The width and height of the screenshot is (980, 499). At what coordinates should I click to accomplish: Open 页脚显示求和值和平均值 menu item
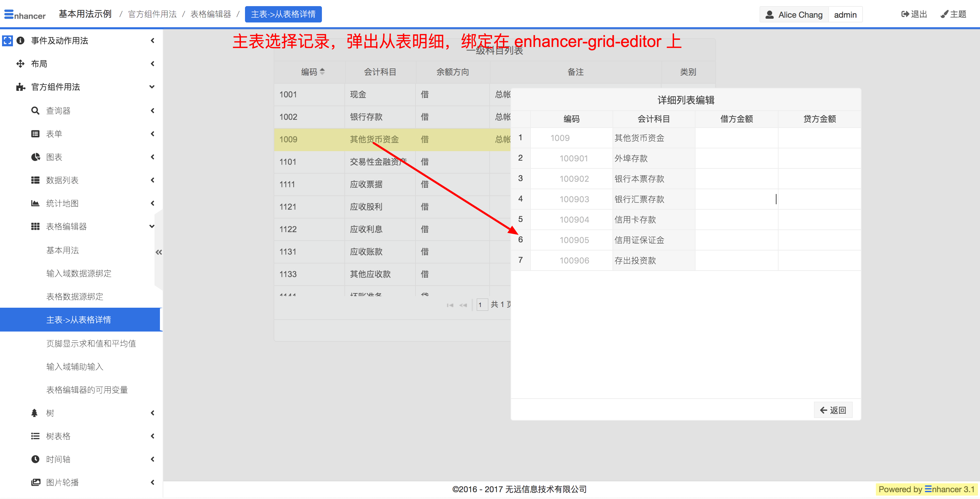click(x=91, y=343)
